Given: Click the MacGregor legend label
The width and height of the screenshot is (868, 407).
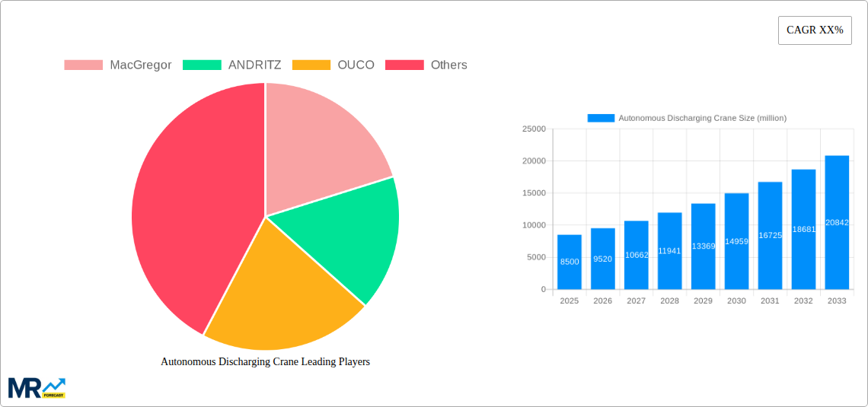Looking at the screenshot, I should [x=141, y=65].
